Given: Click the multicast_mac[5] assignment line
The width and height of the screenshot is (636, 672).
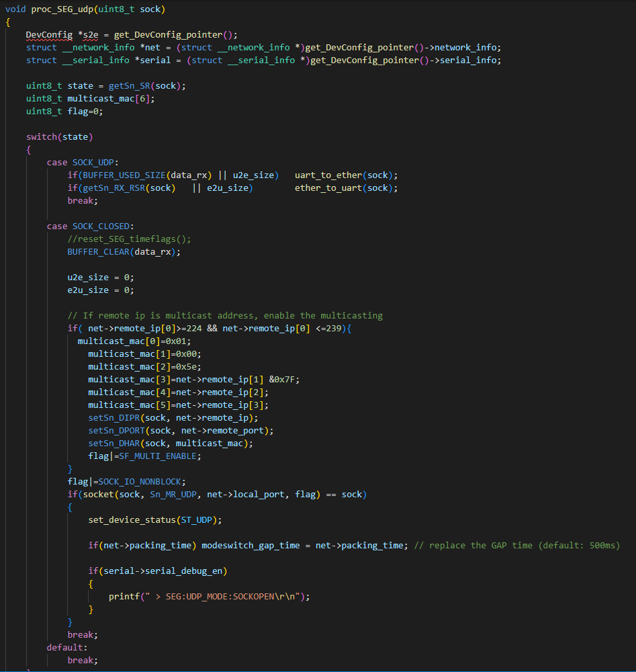Looking at the screenshot, I should click(178, 405).
